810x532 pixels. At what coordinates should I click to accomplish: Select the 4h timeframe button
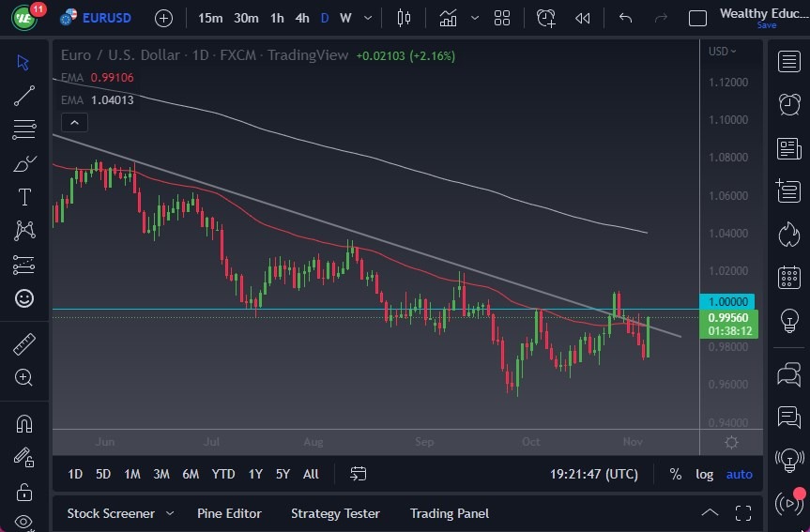click(x=301, y=18)
